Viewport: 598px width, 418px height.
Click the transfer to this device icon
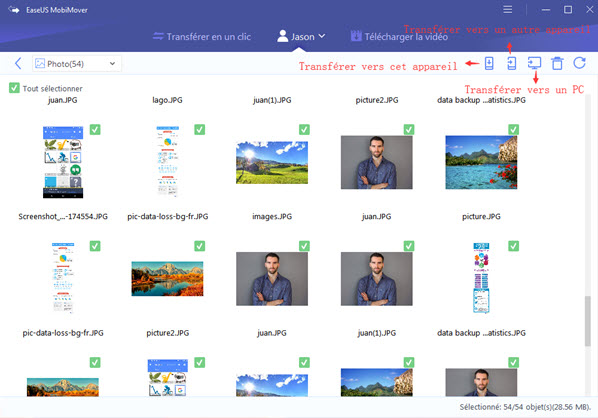point(489,63)
